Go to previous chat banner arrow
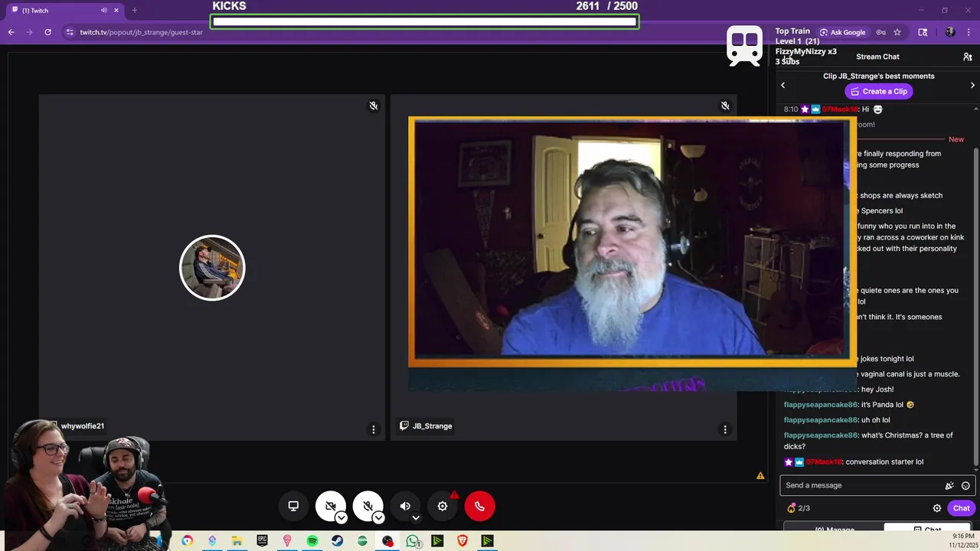The image size is (980, 551). click(x=782, y=85)
